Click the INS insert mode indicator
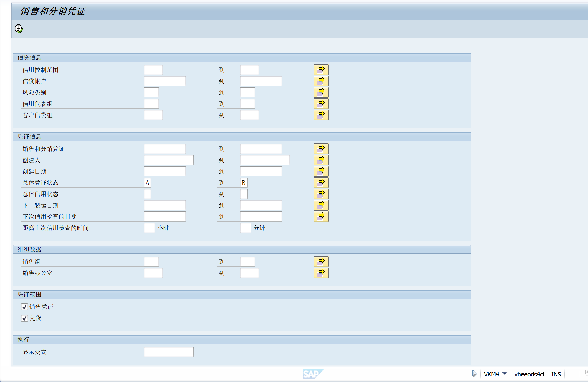588x382 pixels. click(556, 374)
